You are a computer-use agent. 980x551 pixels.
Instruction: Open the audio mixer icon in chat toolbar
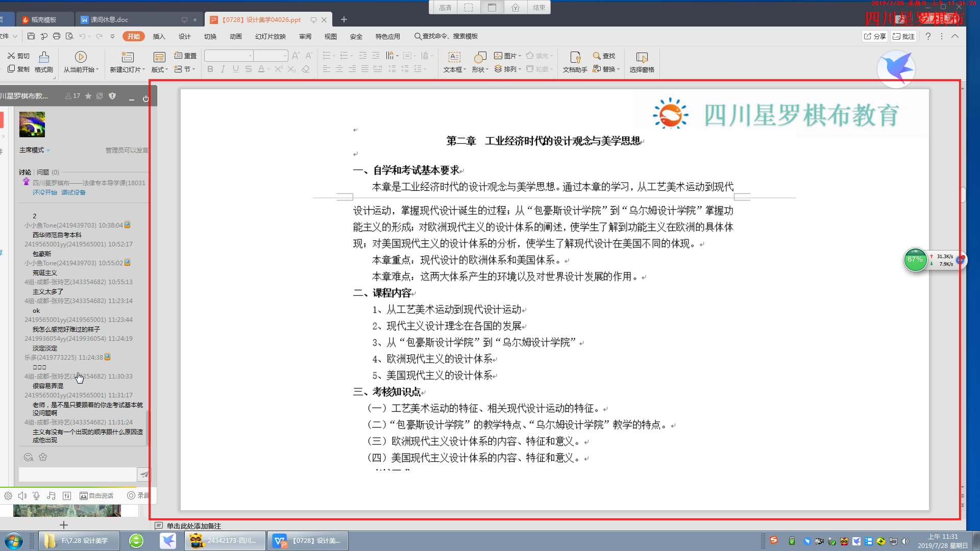(67, 496)
